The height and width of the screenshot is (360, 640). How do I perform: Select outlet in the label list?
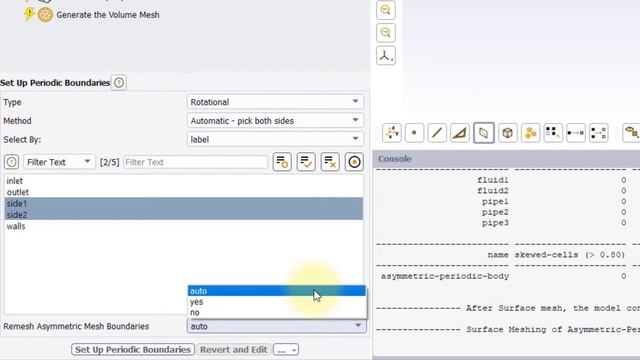coord(183,192)
